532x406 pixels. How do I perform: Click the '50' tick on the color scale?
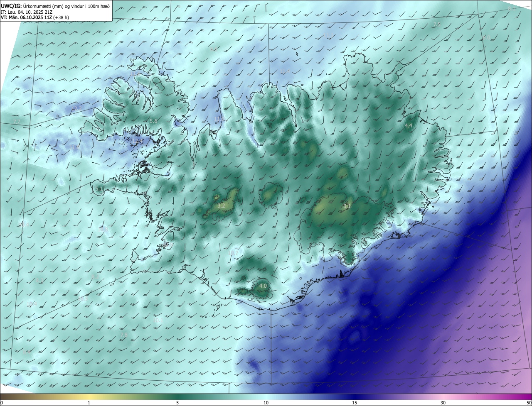click(x=529, y=403)
